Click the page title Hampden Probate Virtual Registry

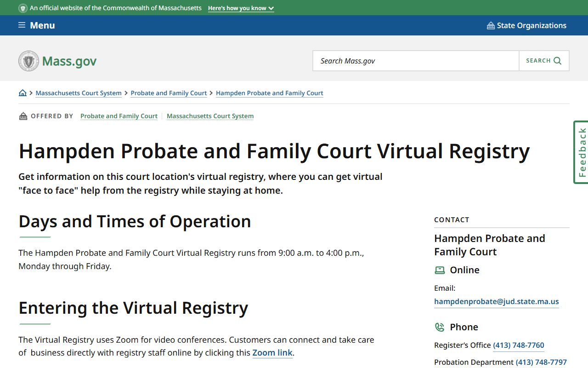tap(274, 151)
